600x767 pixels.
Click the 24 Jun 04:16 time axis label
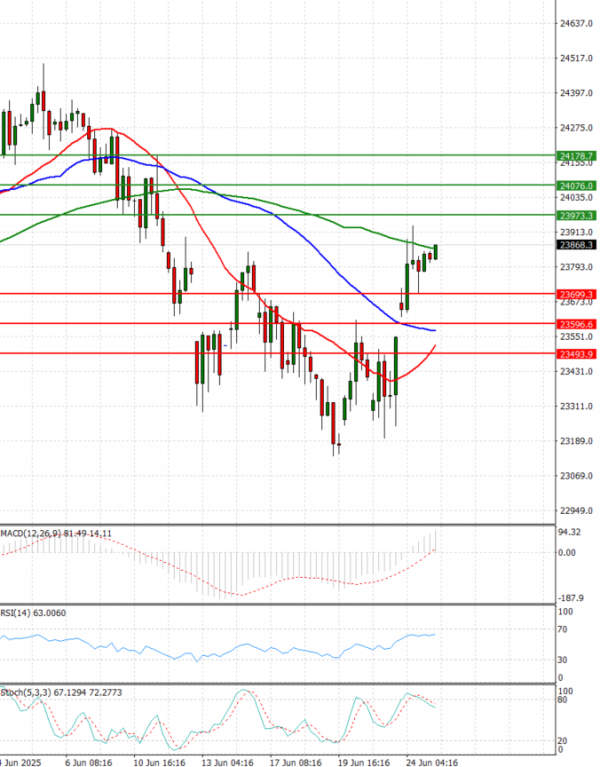point(432,763)
